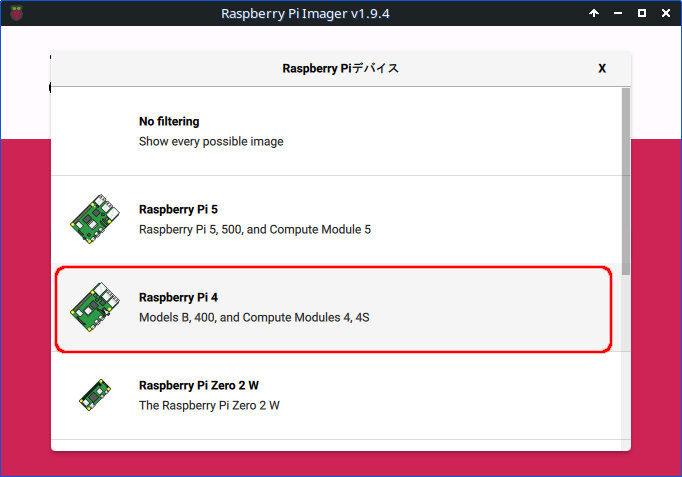Click the device list vertical scrollbar thumb

click(625, 181)
